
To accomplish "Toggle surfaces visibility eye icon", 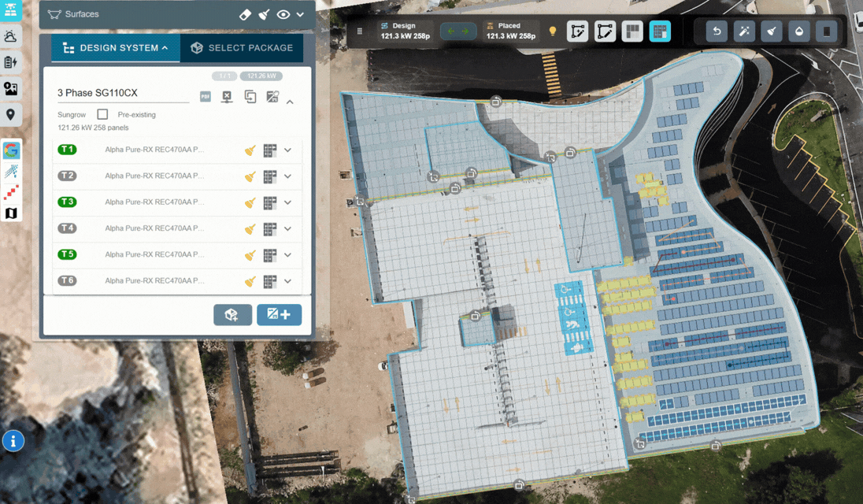I will 283,14.
